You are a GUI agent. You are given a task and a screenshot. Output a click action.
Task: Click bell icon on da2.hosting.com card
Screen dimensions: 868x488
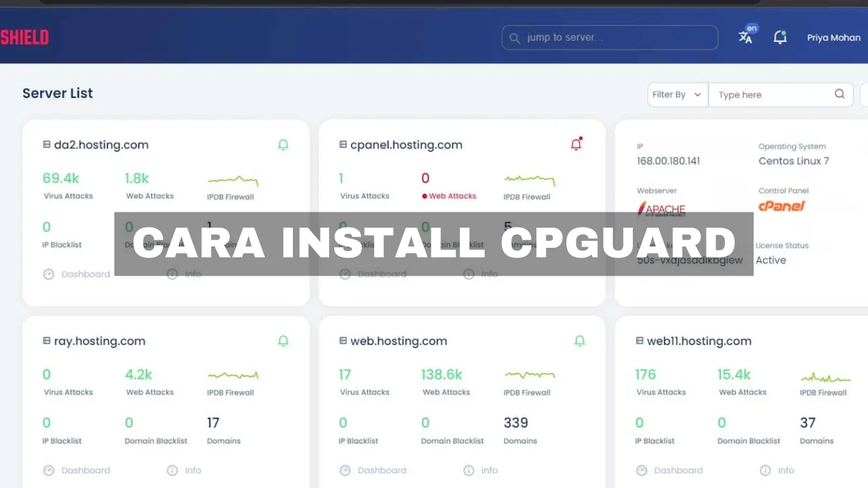283,145
